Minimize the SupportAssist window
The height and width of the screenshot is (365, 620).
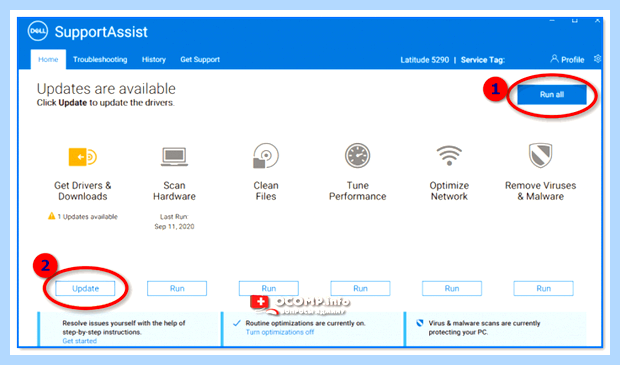click(552, 21)
